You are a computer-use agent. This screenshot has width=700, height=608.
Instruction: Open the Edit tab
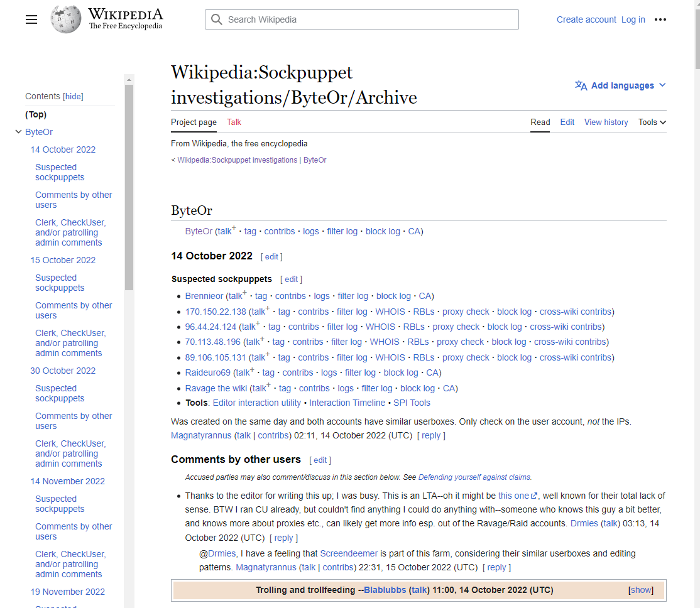pyautogui.click(x=567, y=122)
